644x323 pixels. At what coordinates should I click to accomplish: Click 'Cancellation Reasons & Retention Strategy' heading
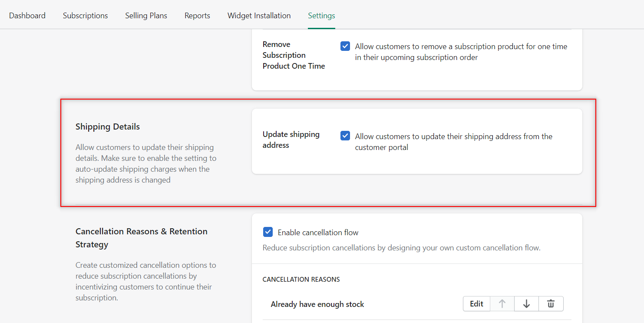[x=142, y=238]
